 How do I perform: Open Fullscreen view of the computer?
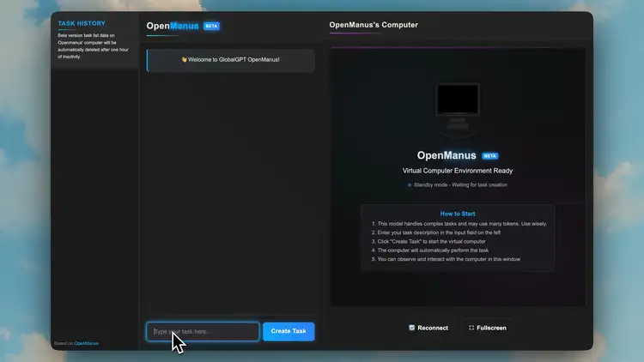(488, 328)
